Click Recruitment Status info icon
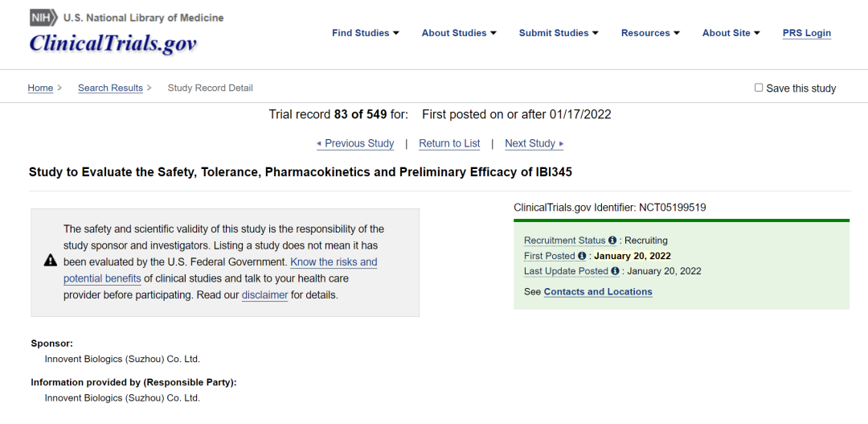 612,241
